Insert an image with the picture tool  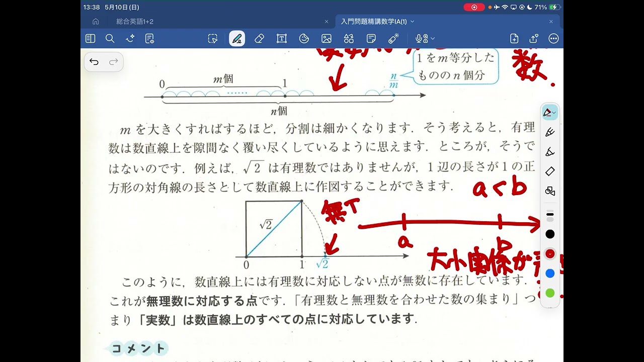click(x=327, y=38)
